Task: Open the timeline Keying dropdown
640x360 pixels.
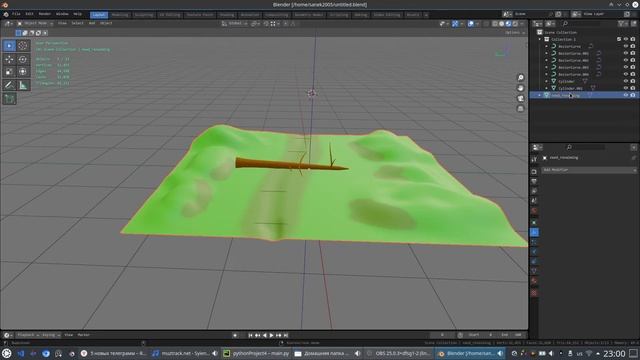Action: pyautogui.click(x=51, y=335)
